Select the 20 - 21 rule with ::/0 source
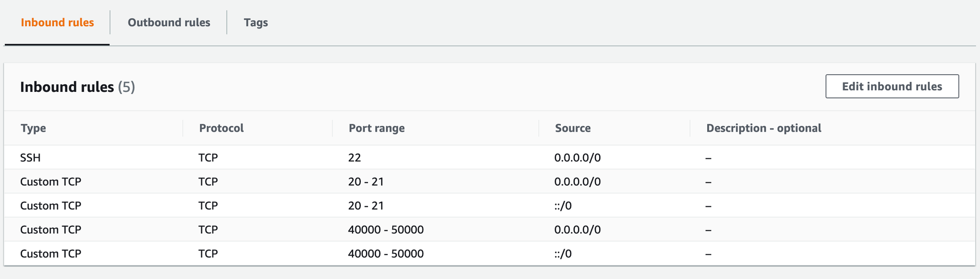The image size is (980, 279). click(x=490, y=205)
